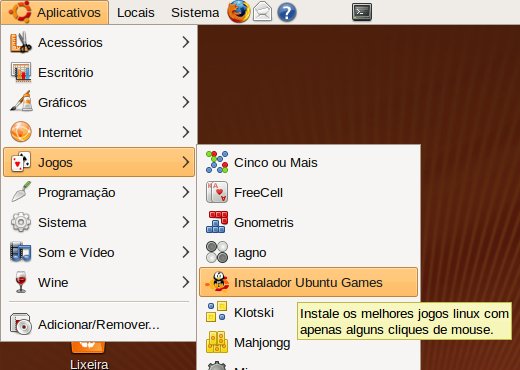The image size is (520, 370).
Task: Click the Ubuntu logo on the Aplicativos menu
Action: (x=19, y=12)
